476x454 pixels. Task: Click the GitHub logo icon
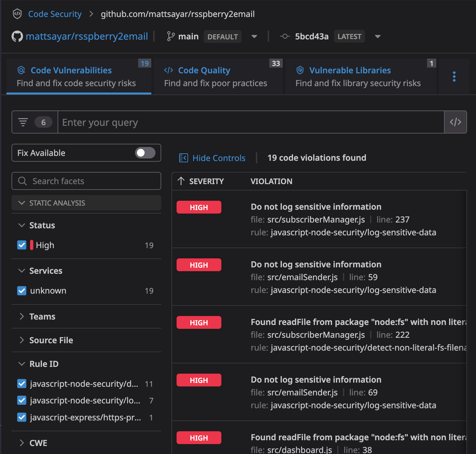(x=17, y=36)
